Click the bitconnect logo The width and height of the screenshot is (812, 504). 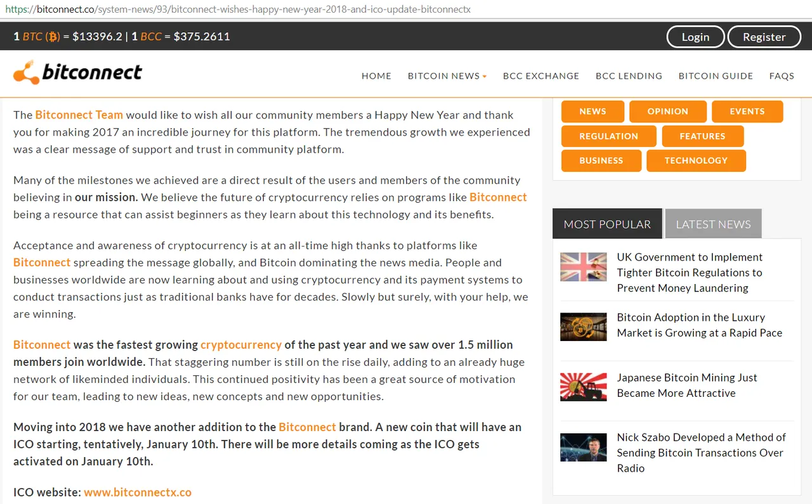(77, 73)
